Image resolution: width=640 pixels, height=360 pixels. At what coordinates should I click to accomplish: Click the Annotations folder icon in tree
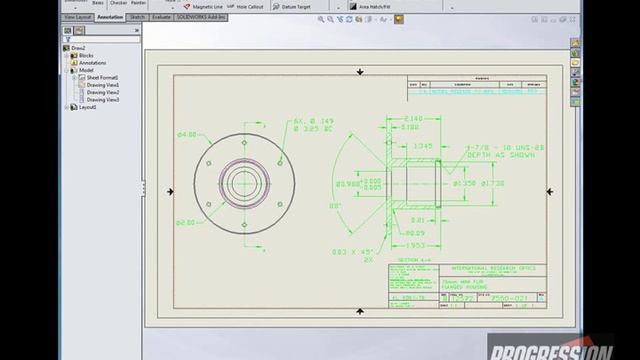[74, 62]
